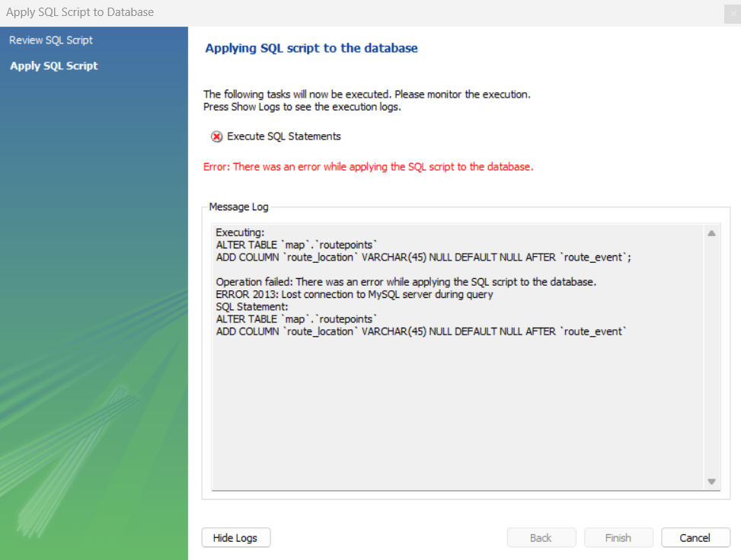This screenshot has width=741, height=560.
Task: Select the Apply SQL Script step
Action: [x=53, y=66]
